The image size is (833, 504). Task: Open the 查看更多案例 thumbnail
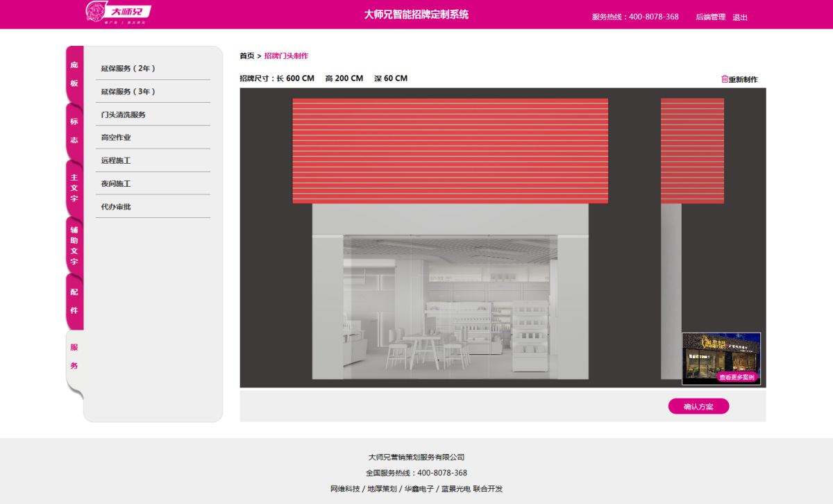[x=721, y=359]
